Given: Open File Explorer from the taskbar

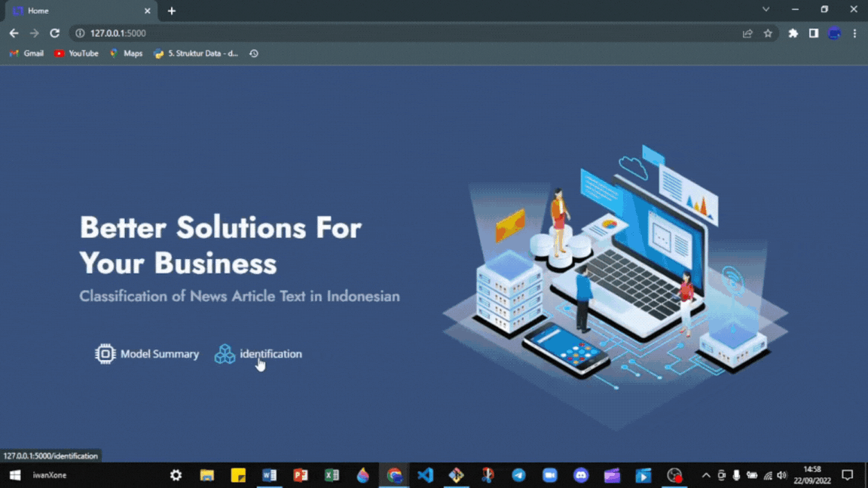Looking at the screenshot, I should click(x=207, y=475).
